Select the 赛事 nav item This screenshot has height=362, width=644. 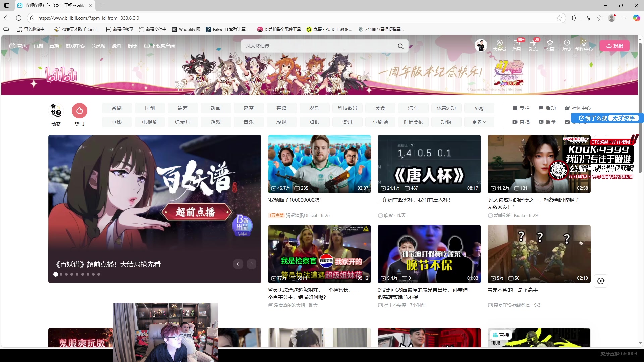[133, 46]
